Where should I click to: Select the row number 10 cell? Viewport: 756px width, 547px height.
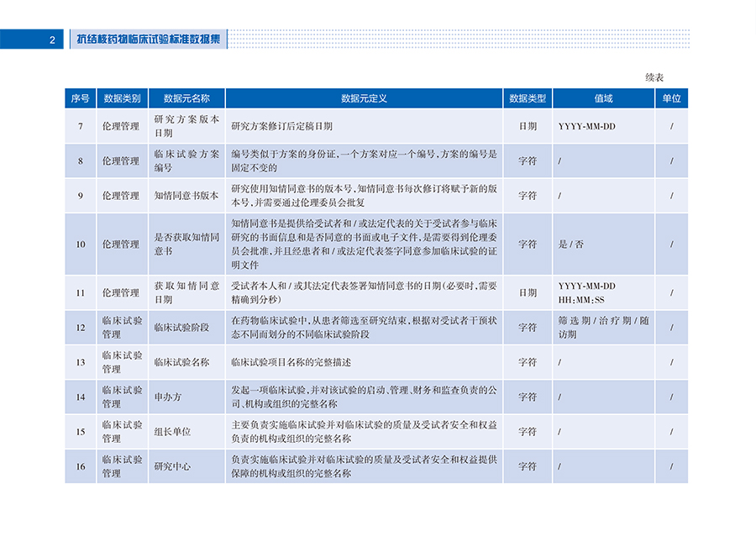(x=81, y=245)
